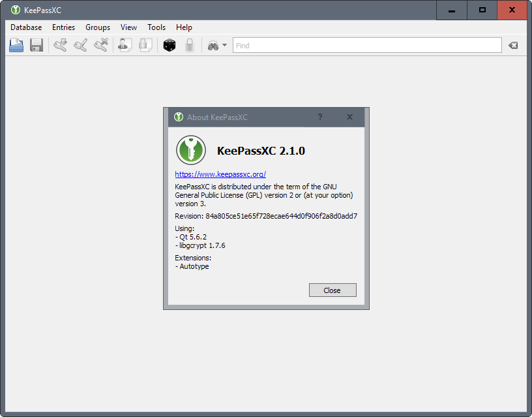This screenshot has height=417, width=532.
Task: Open the Help menu
Action: coord(184,27)
